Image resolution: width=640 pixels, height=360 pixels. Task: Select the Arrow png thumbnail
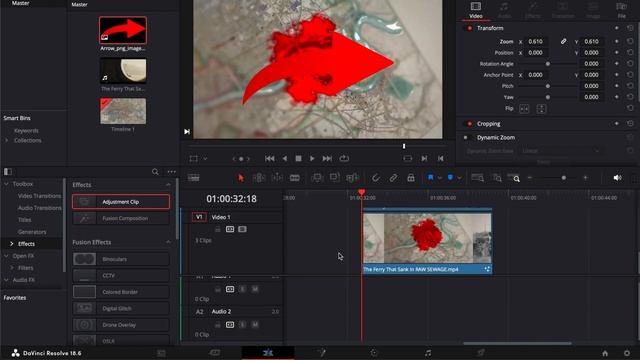point(123,30)
